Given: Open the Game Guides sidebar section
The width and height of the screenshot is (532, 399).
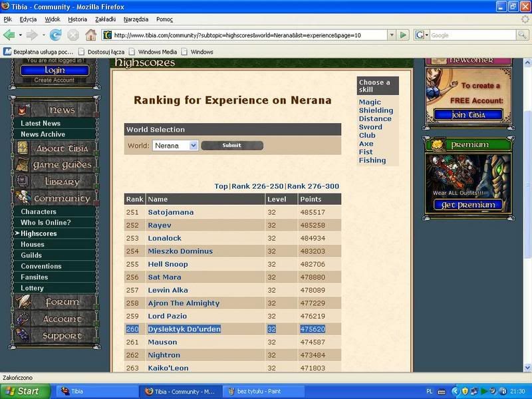Looking at the screenshot, I should click(x=55, y=165).
